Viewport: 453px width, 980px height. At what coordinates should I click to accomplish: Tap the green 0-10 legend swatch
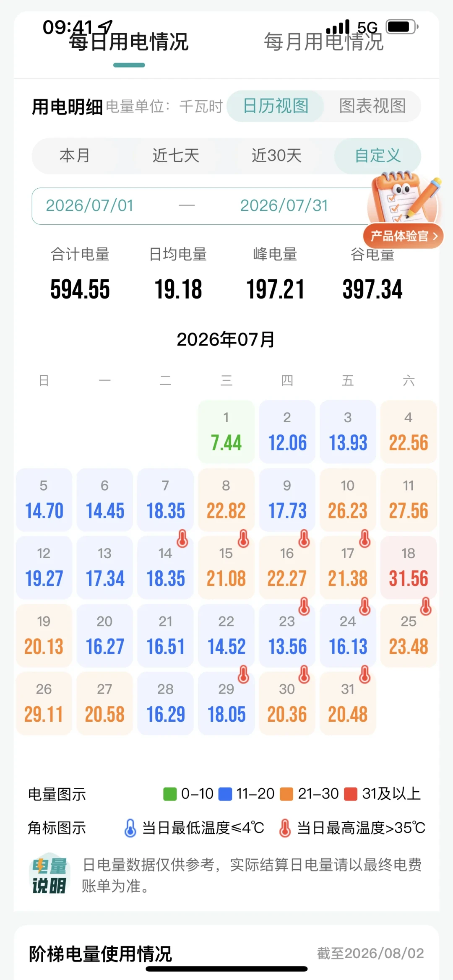[x=170, y=794]
